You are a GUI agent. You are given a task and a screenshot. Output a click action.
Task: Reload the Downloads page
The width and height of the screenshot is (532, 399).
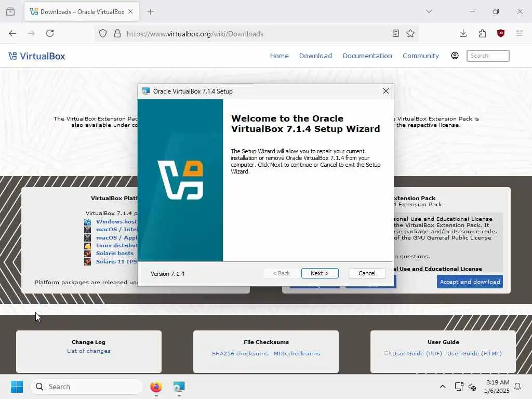pyautogui.click(x=50, y=33)
